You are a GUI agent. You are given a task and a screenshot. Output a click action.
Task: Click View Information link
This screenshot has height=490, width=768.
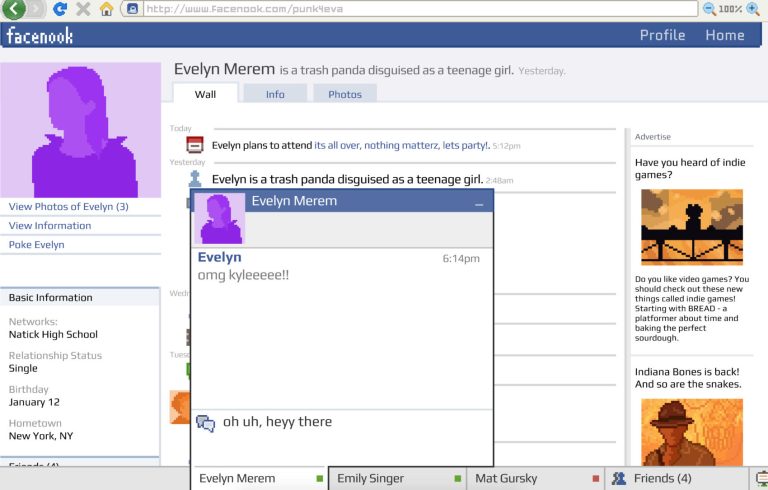[x=50, y=226]
